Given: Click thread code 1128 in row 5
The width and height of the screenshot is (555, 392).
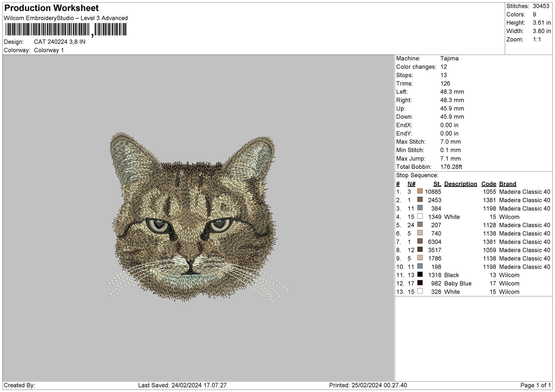Looking at the screenshot, I should (489, 225).
